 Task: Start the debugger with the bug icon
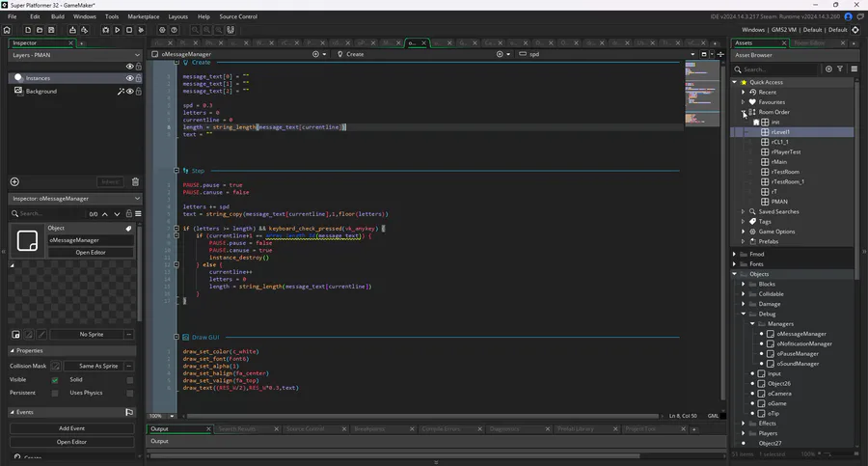pos(105,30)
